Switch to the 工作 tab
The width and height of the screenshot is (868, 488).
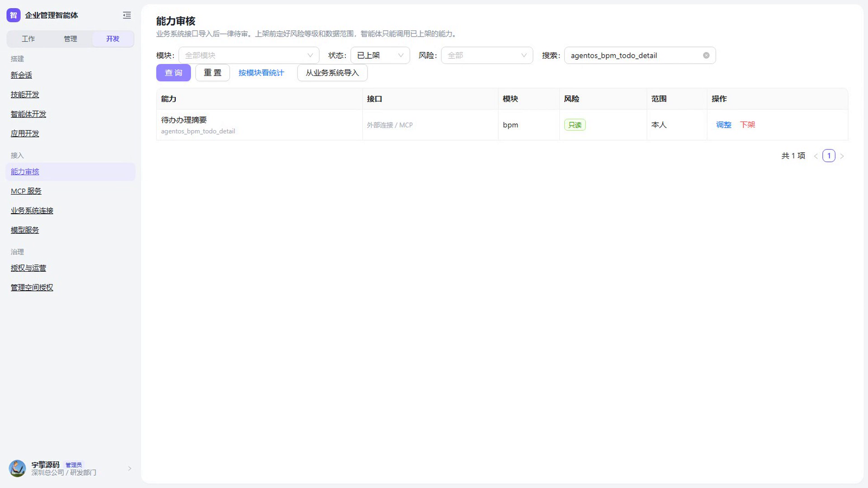28,39
